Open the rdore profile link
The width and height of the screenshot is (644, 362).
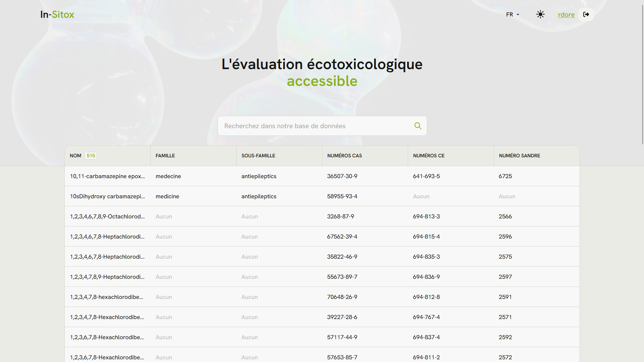[x=566, y=15]
